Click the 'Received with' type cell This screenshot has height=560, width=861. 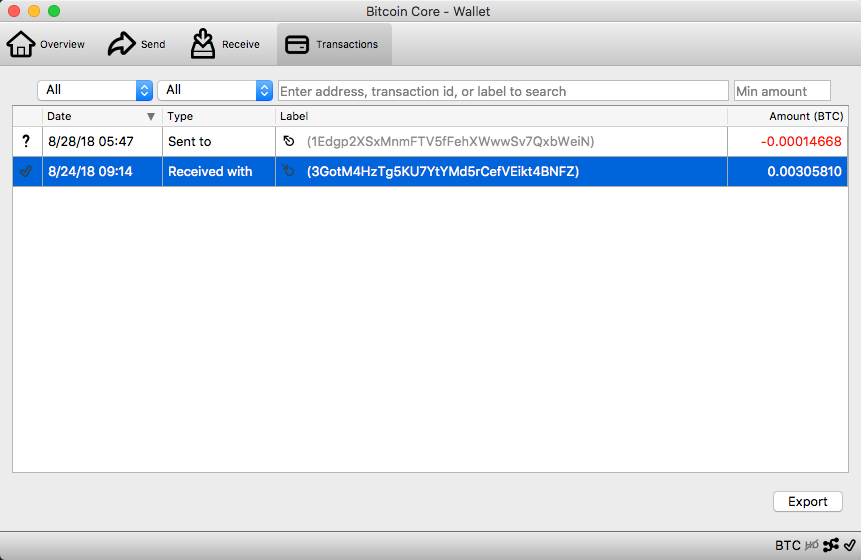219,171
